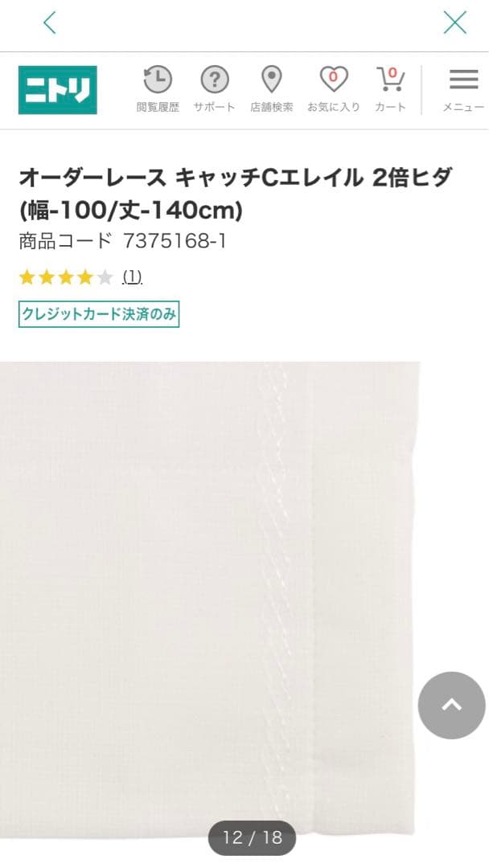
Task: Open favorites heart icon
Action: tap(334, 80)
